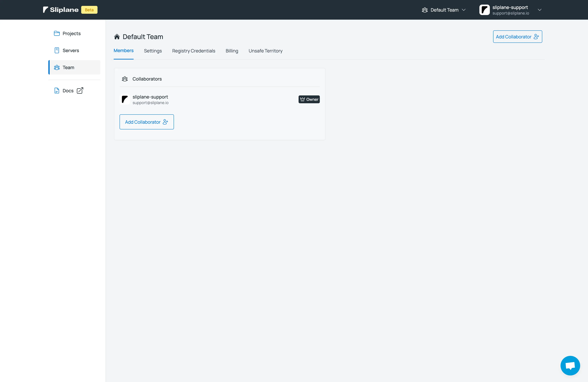
Task: Click the Default Team page title
Action: (x=143, y=37)
